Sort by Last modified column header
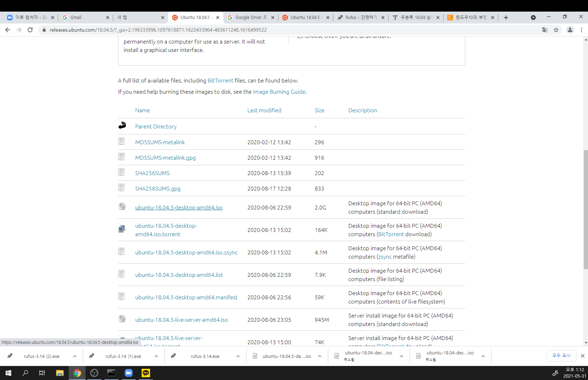The image size is (588, 380). pos(264,110)
